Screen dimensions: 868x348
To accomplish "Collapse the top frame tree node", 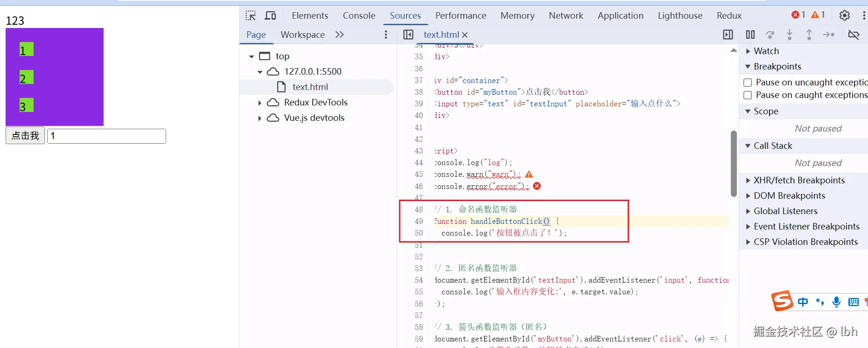I will tap(252, 56).
